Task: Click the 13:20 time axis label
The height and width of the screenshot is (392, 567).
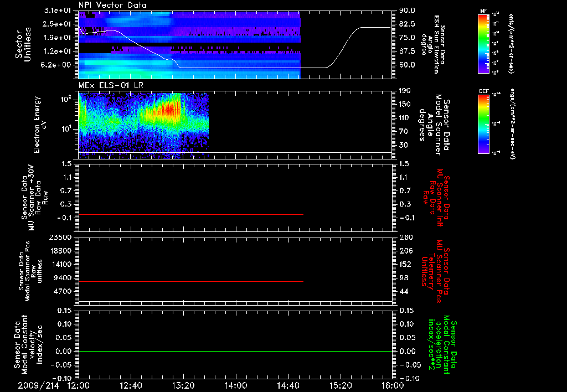Action: point(183,385)
